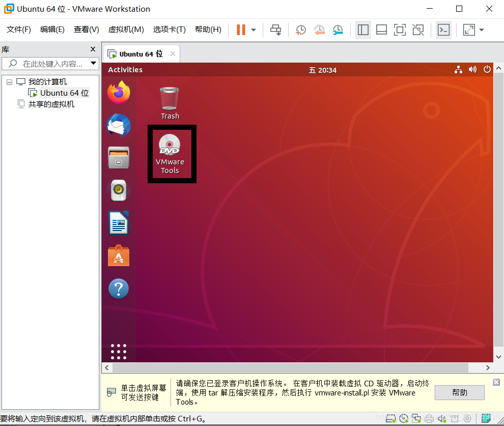The height and width of the screenshot is (426, 504).
Task: Open Rhythmbox from the dock
Action: pyautogui.click(x=119, y=190)
